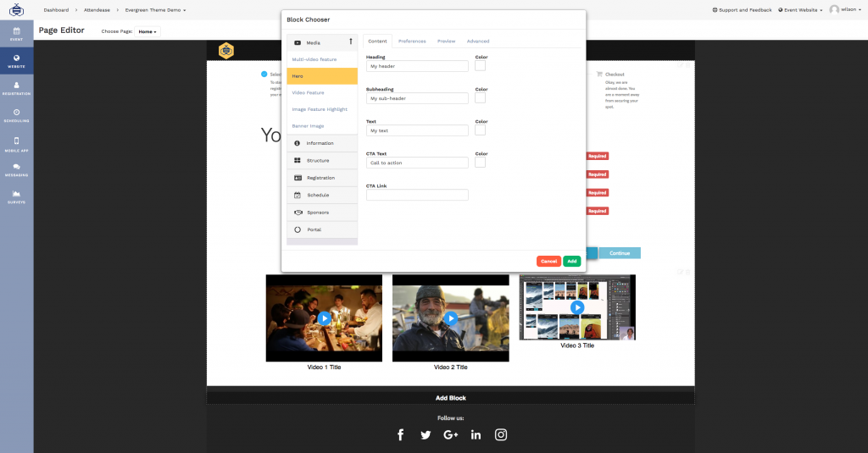868x453 pixels.
Task: Switch to the Advanced tab
Action: (x=478, y=41)
